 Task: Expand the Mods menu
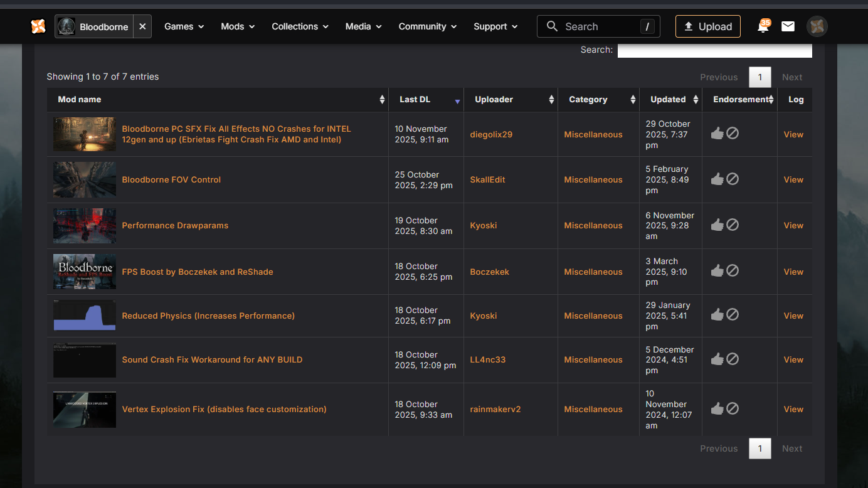238,26
